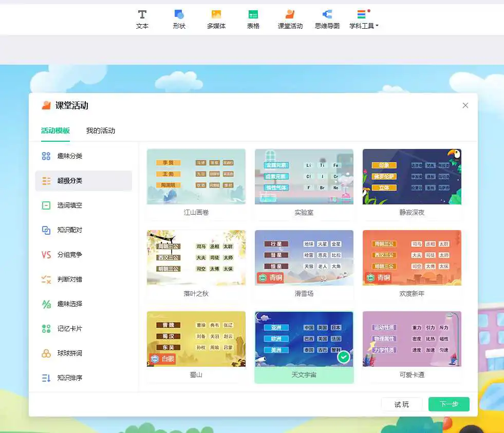Click the 落叶之秋 template name
Image resolution: width=504 pixels, height=433 pixels.
click(x=196, y=293)
